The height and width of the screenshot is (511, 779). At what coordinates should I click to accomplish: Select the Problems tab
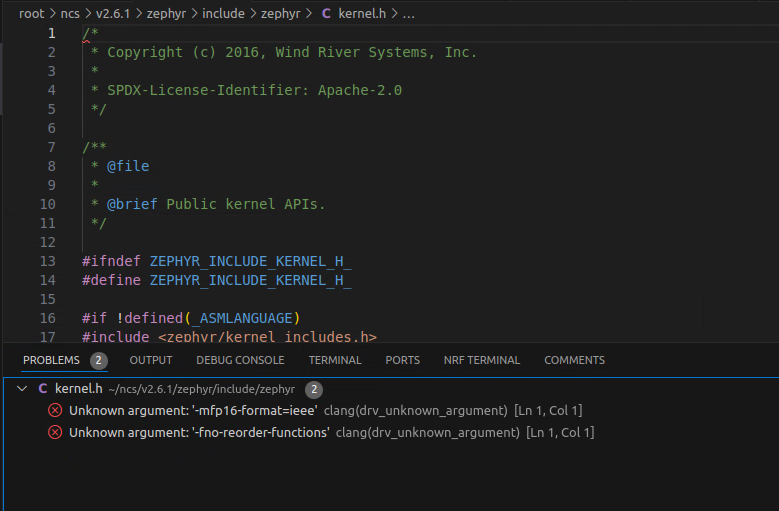point(51,360)
